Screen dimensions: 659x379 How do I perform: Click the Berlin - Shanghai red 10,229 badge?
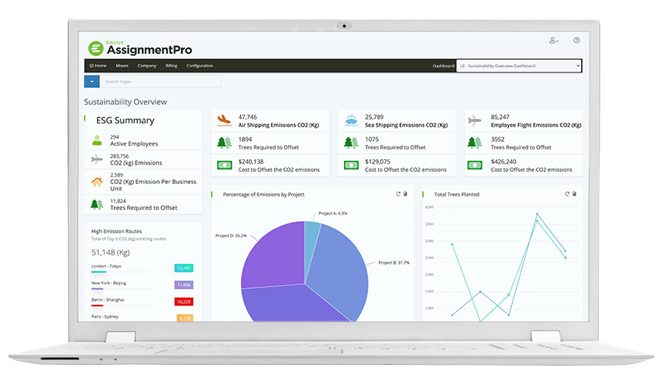[184, 301]
